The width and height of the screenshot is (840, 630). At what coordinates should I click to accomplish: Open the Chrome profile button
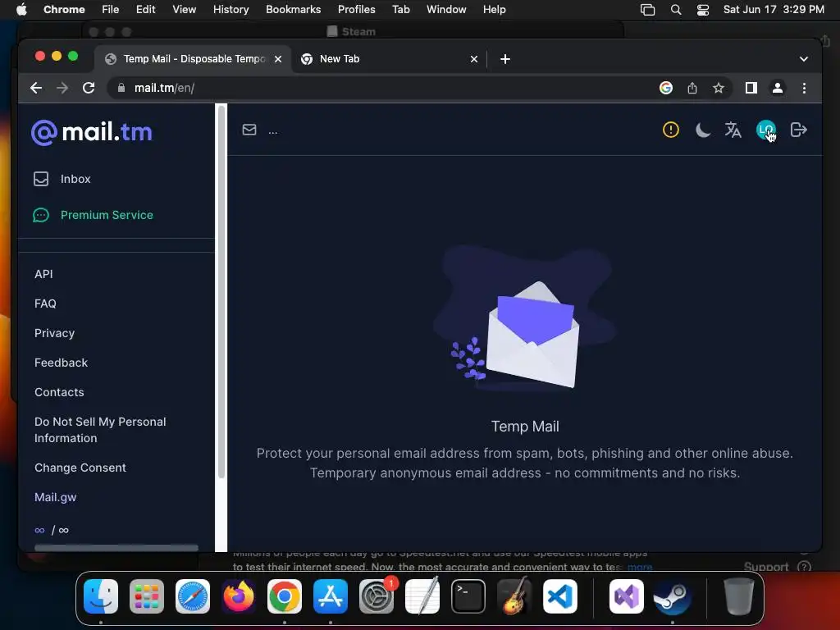(x=778, y=88)
